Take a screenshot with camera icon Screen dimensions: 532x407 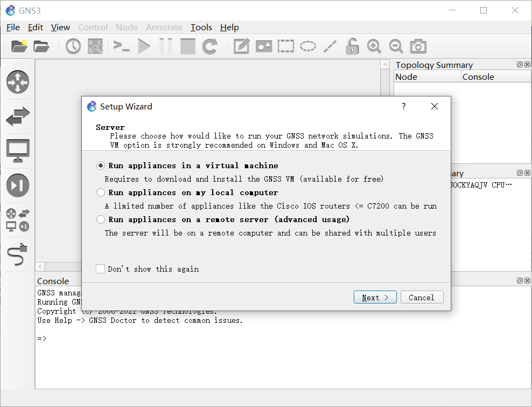(x=418, y=46)
